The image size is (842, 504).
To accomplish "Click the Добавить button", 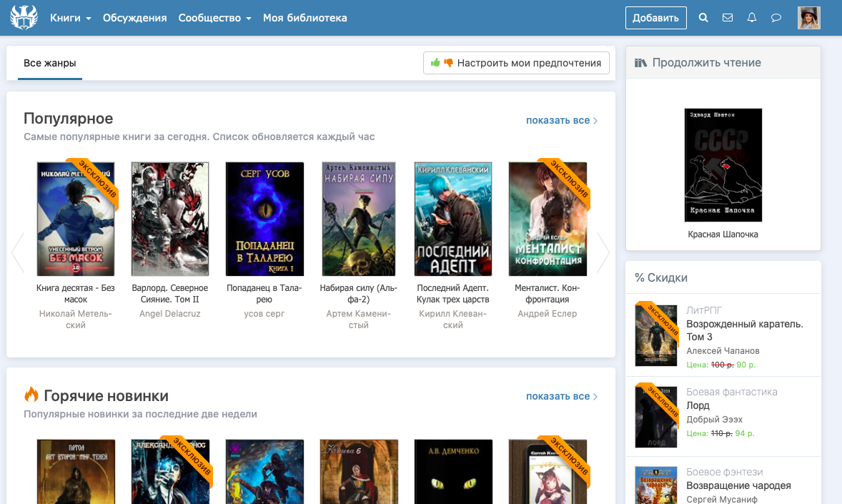I will [x=655, y=18].
